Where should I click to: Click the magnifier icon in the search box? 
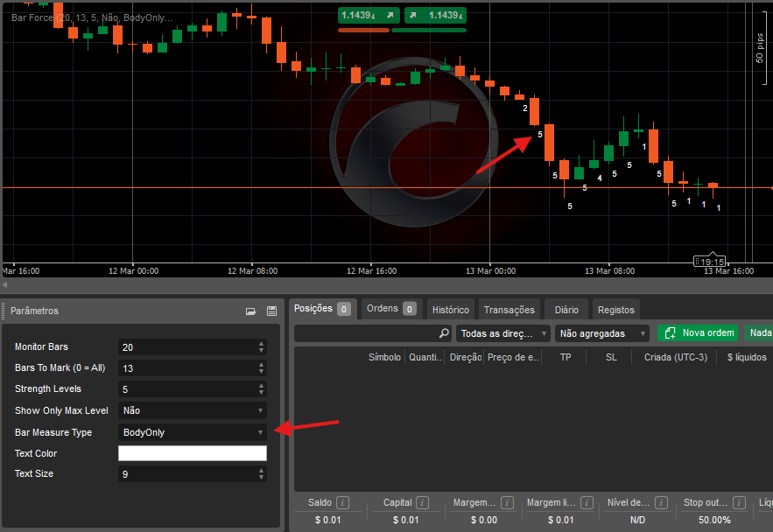pos(444,333)
